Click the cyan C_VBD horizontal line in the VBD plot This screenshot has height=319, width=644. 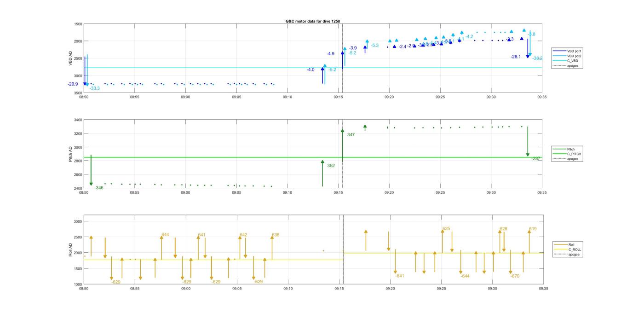[313, 68]
